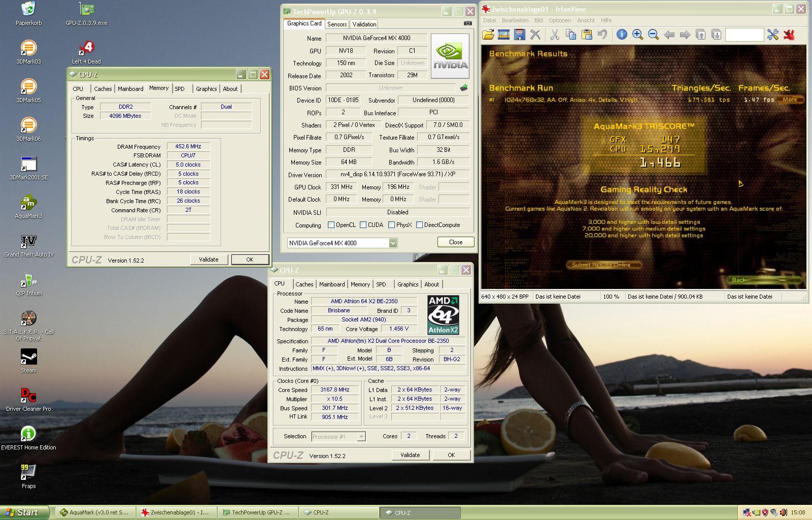The height and width of the screenshot is (520, 812).
Task: Open the Ansicht menu in IrfanView
Action: pos(586,20)
